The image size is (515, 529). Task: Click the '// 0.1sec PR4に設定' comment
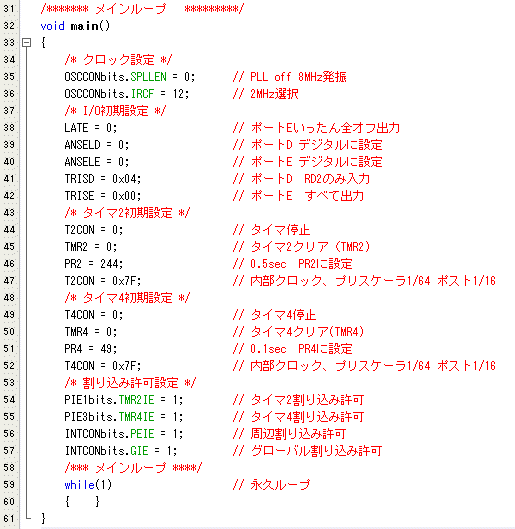(292, 349)
